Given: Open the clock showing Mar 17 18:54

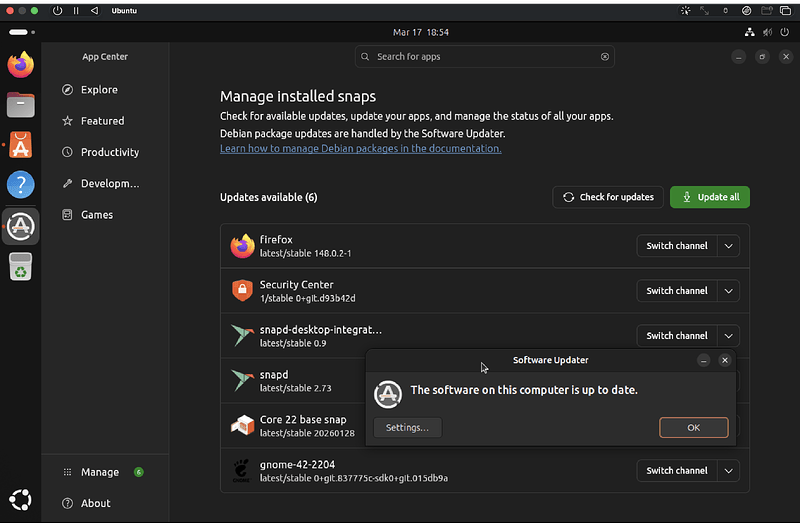Looking at the screenshot, I should [x=420, y=32].
